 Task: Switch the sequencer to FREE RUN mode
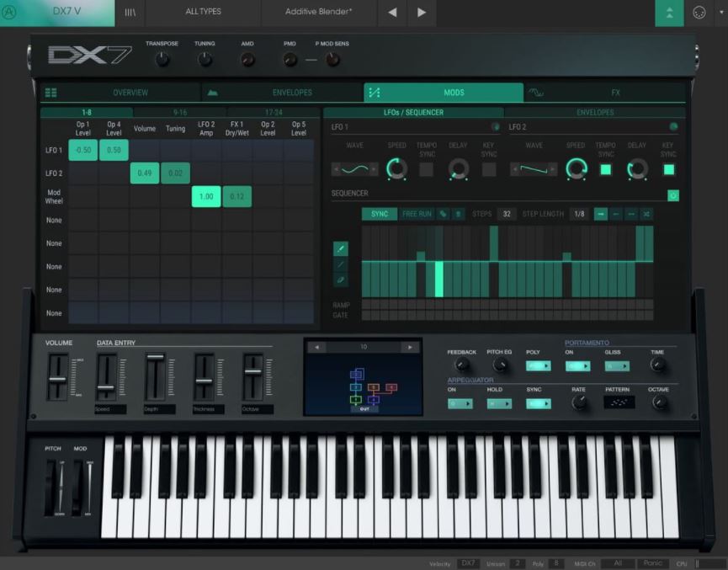click(x=416, y=213)
